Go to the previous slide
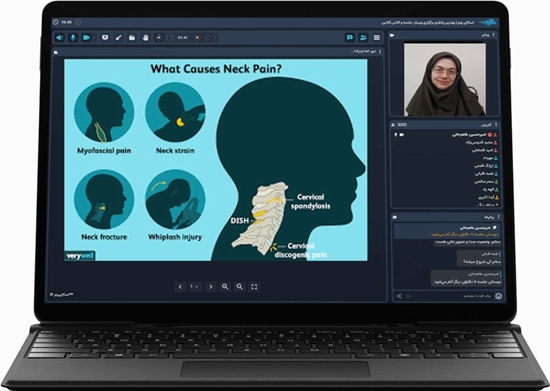The width and height of the screenshot is (550, 391). (x=180, y=287)
